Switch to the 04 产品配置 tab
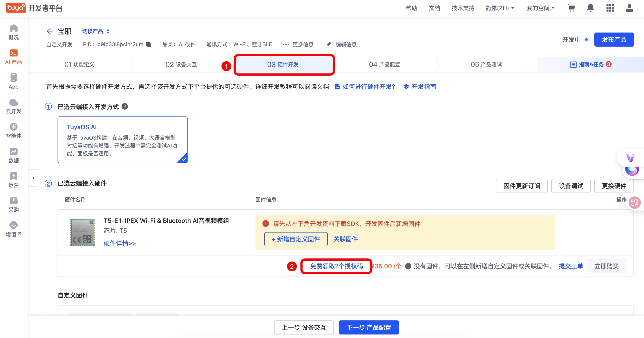This screenshot has height=338, width=644. coord(385,65)
